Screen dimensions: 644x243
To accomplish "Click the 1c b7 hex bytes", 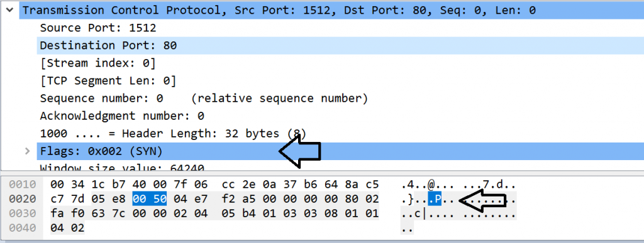I will click(x=108, y=185).
